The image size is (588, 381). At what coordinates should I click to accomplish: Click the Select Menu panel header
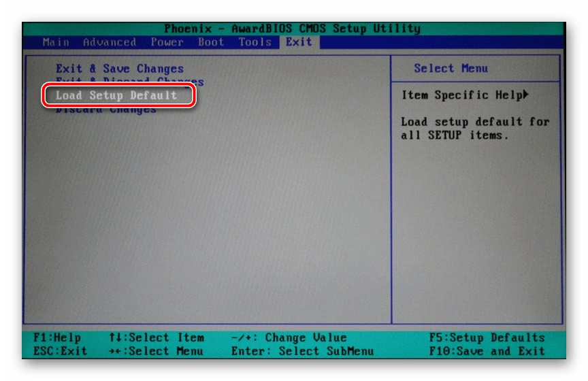[451, 69]
